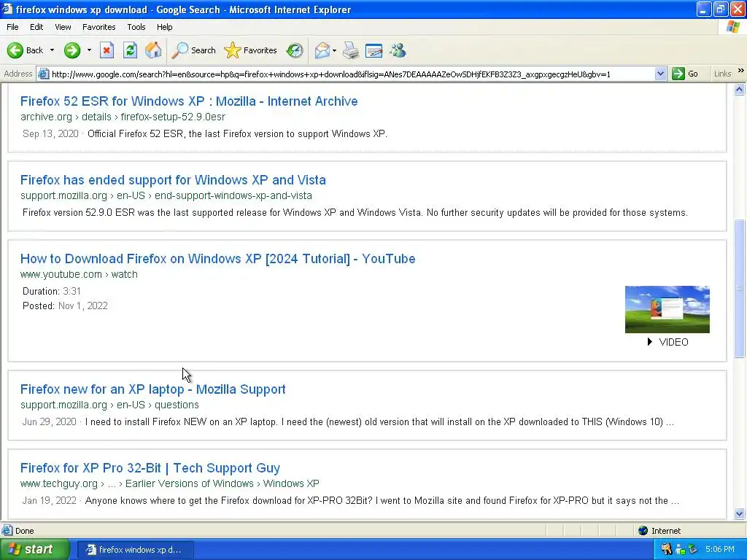This screenshot has width=747, height=560.
Task: Print the page using the printer icon
Action: [351, 50]
